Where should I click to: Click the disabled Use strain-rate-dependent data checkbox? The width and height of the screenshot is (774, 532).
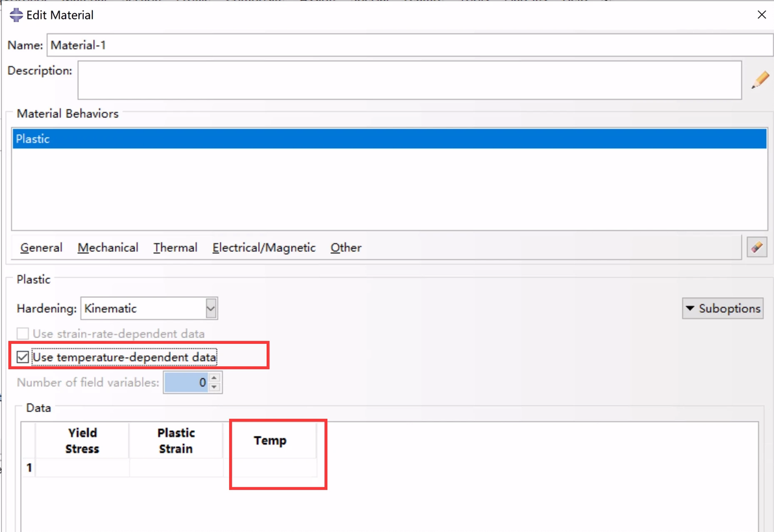pos(23,333)
